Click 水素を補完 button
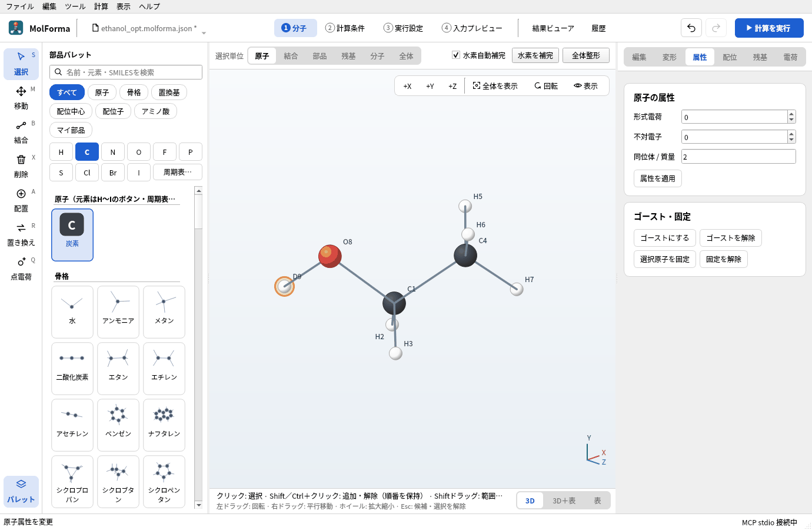This screenshot has height=530, width=812. pos(535,55)
